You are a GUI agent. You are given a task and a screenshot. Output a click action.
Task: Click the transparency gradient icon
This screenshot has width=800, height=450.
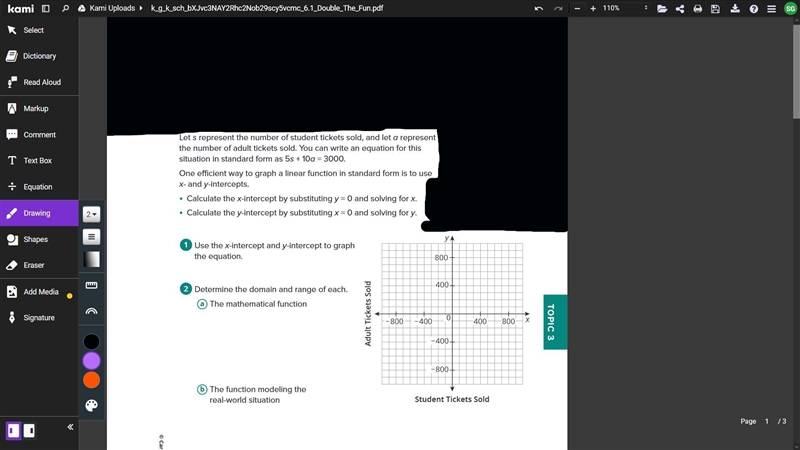click(91, 260)
